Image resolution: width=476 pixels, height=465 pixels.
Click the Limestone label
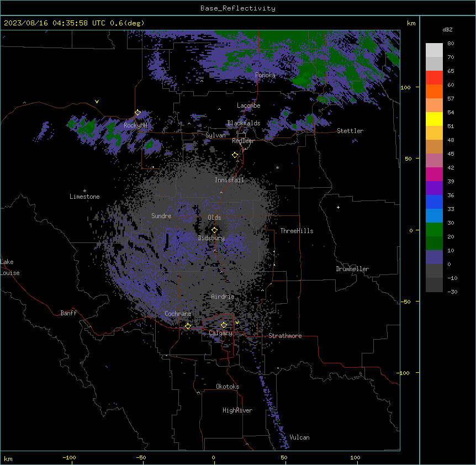pyautogui.click(x=84, y=197)
